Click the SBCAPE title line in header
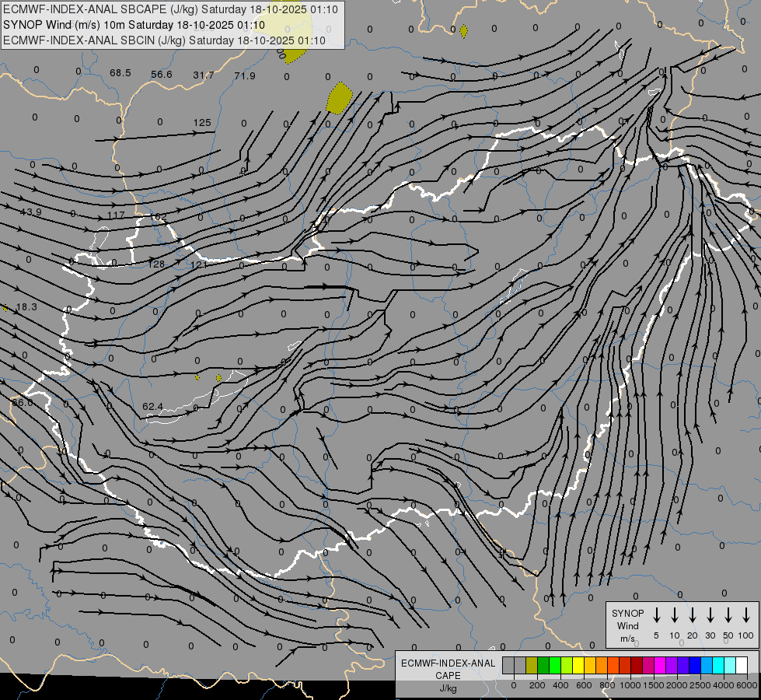Image resolution: width=761 pixels, height=700 pixels. coord(170,9)
